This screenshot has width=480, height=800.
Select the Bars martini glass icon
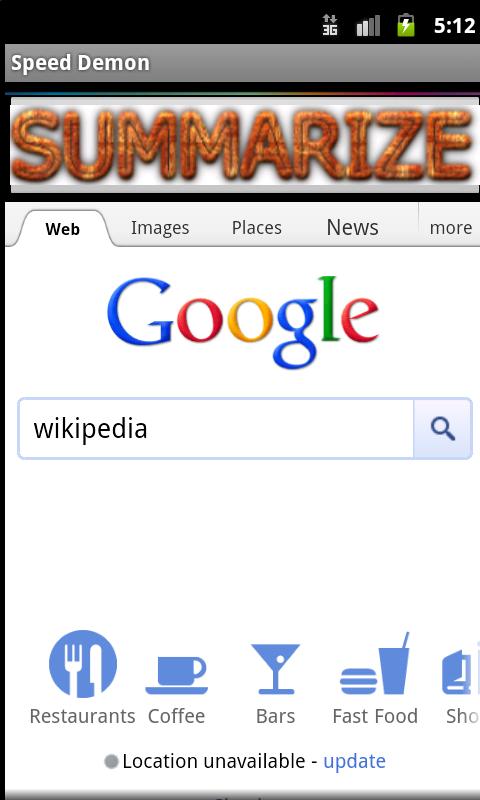pos(275,668)
